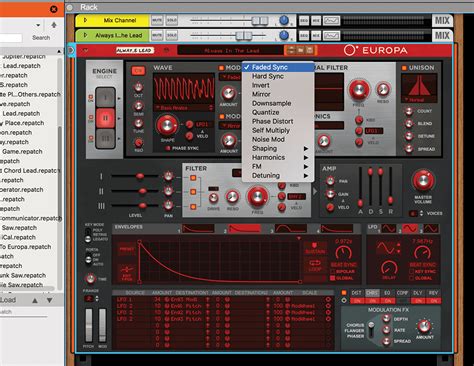Click the envelope Preset button
This screenshot has height=366, width=474.
pos(127,249)
